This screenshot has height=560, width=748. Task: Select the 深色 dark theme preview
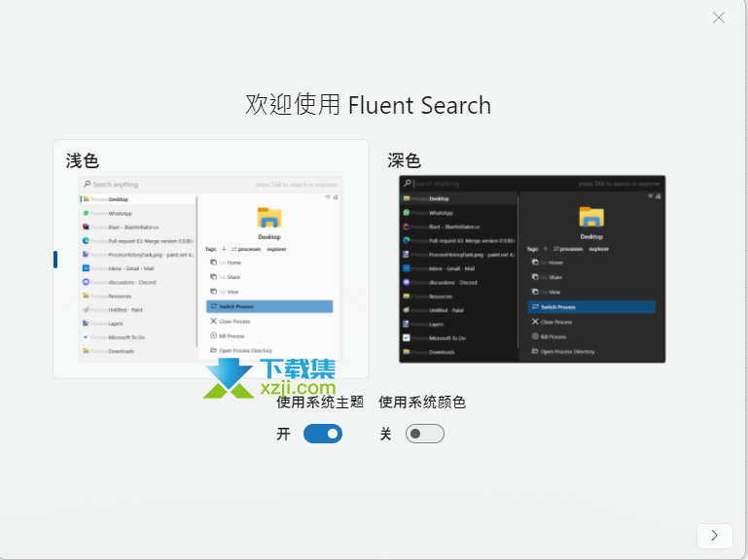pos(532,269)
